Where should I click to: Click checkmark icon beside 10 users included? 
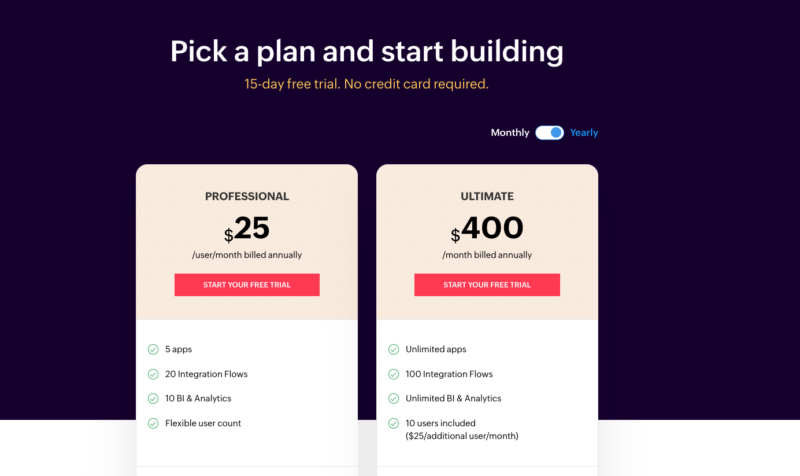pos(393,423)
